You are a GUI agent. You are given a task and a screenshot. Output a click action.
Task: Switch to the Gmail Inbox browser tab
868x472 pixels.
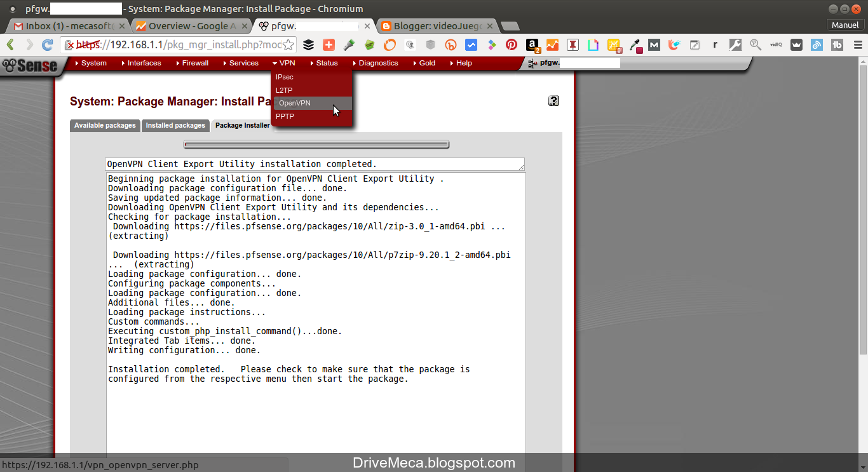tap(69, 26)
